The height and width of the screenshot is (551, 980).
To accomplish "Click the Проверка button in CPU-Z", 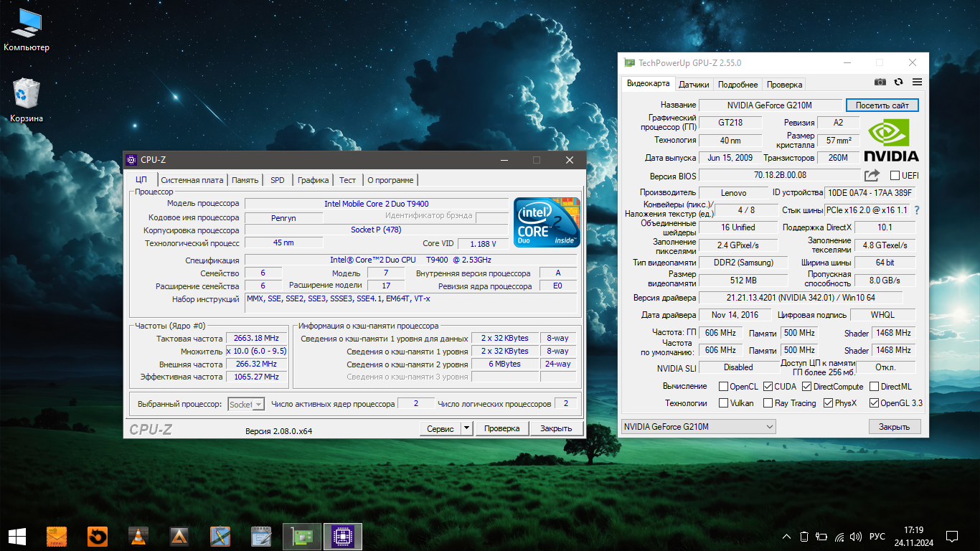I will click(501, 428).
